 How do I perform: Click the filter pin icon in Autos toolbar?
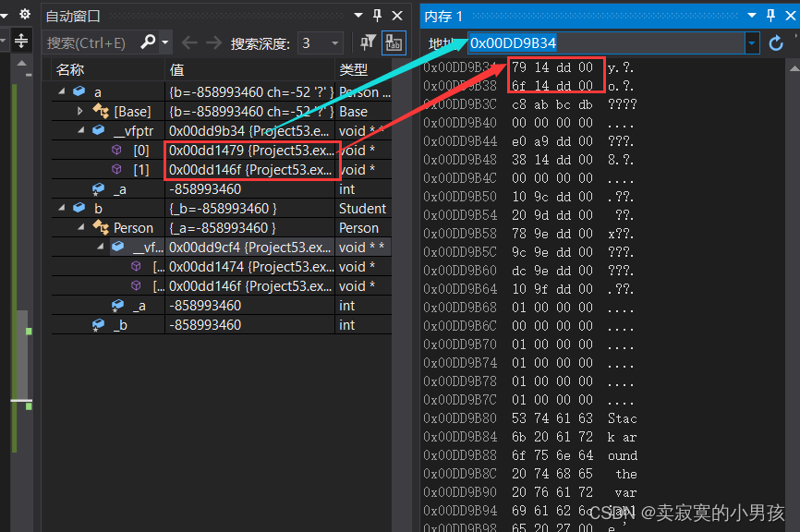[x=368, y=42]
